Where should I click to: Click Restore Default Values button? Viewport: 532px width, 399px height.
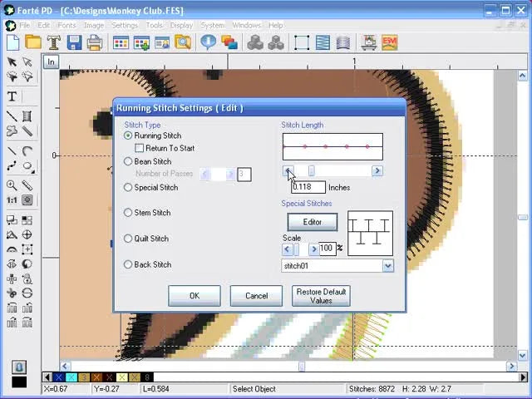coord(321,296)
